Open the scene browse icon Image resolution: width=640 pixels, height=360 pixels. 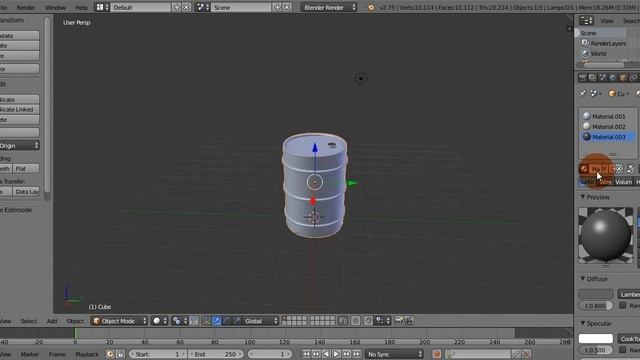(x=202, y=7)
